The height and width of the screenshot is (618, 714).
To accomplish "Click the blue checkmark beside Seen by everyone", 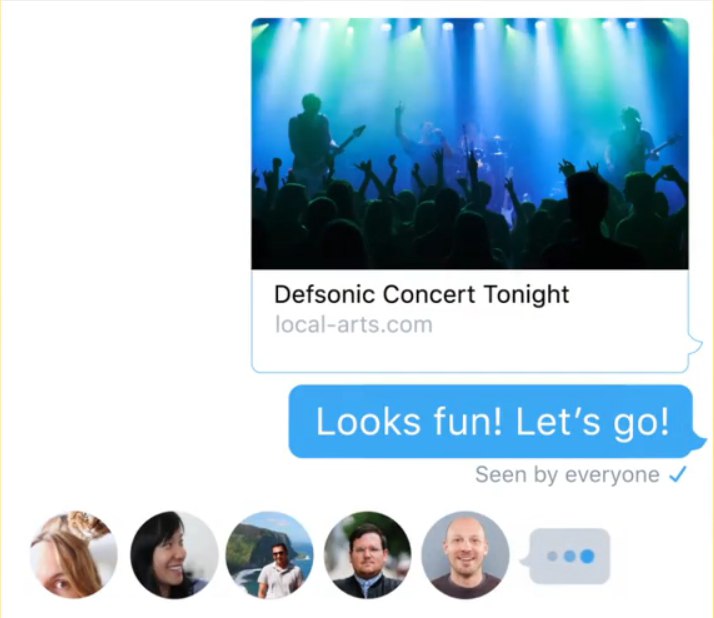I will click(678, 475).
